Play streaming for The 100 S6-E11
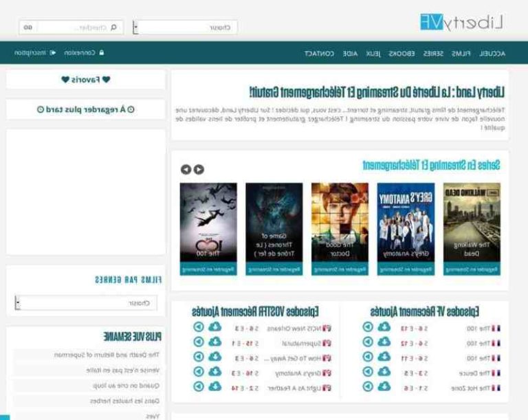 pos(368,357)
